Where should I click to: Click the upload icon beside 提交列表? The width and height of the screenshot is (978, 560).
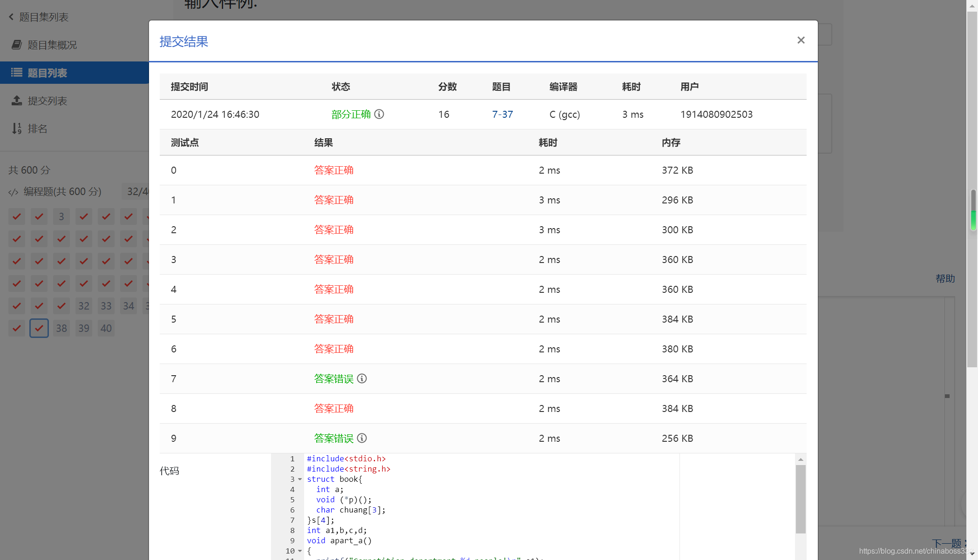click(x=17, y=101)
